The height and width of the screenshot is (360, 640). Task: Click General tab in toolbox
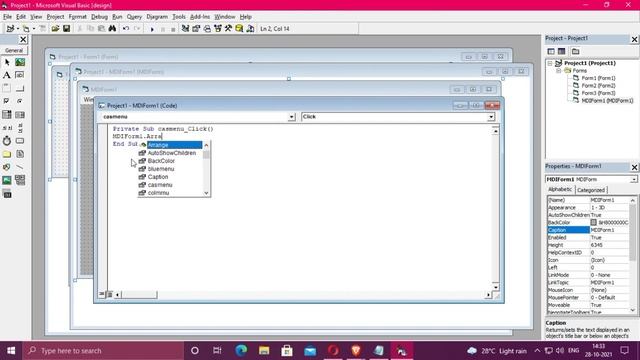(x=14, y=50)
